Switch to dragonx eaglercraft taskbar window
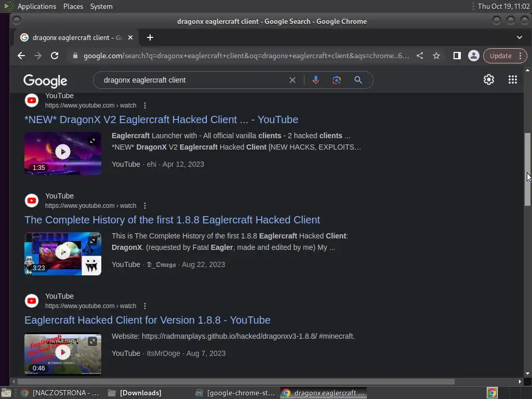The height and width of the screenshot is (399, 532). [x=324, y=393]
